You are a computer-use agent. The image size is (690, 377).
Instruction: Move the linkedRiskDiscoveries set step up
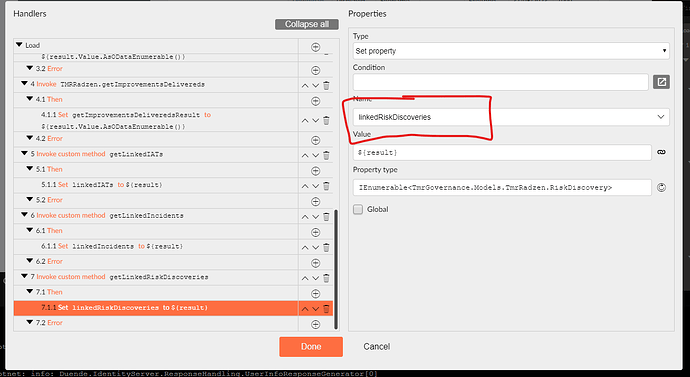click(x=305, y=309)
